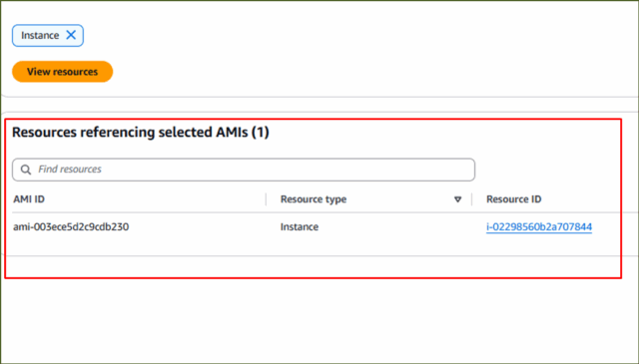The height and width of the screenshot is (364, 639).
Task: Click the ami-003ece5d2c9cdb230 cell
Action: click(x=71, y=226)
